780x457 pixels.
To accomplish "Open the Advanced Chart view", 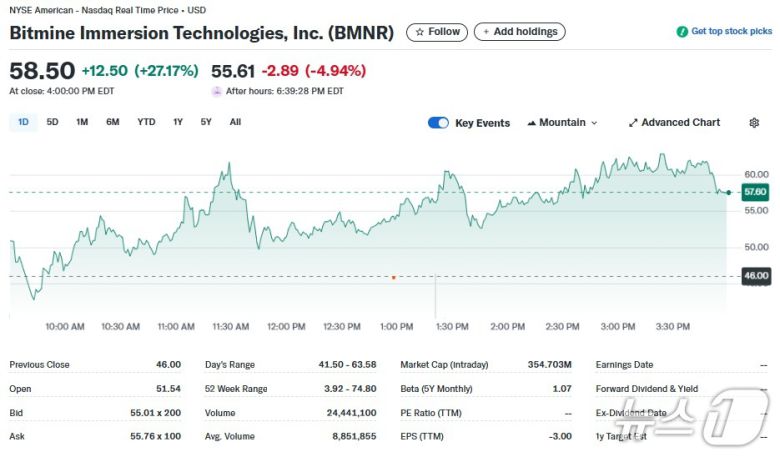I will click(x=680, y=123).
